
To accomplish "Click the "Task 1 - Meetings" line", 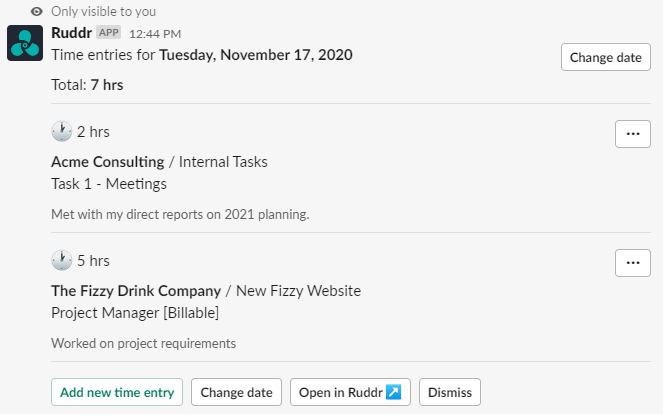I will tap(109, 183).
